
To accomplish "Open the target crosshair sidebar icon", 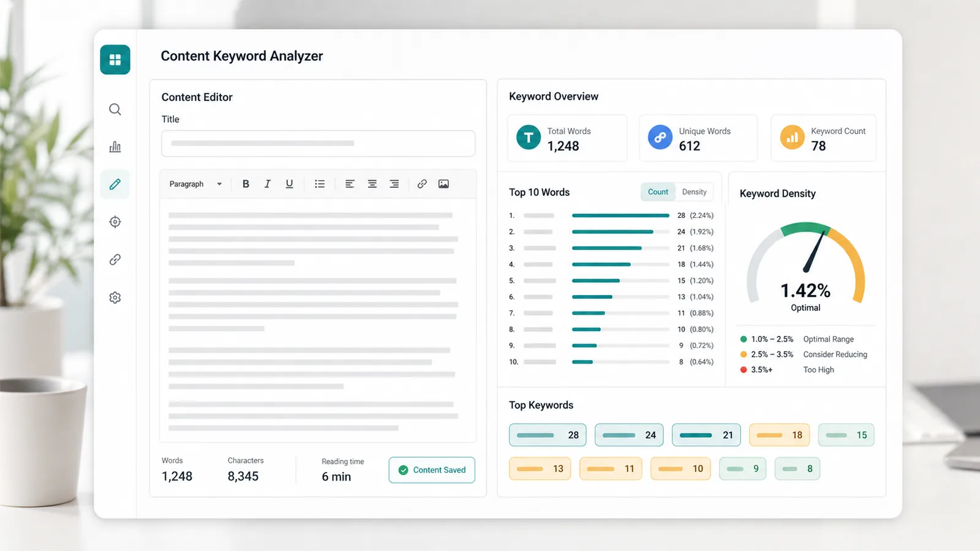I will pos(115,222).
